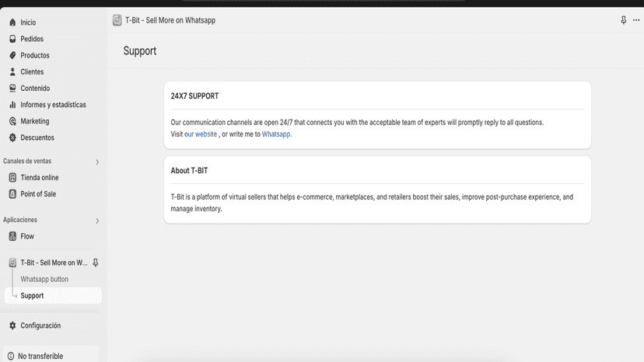Click No transferible label
This screenshot has width=644, height=362.
[40, 357]
